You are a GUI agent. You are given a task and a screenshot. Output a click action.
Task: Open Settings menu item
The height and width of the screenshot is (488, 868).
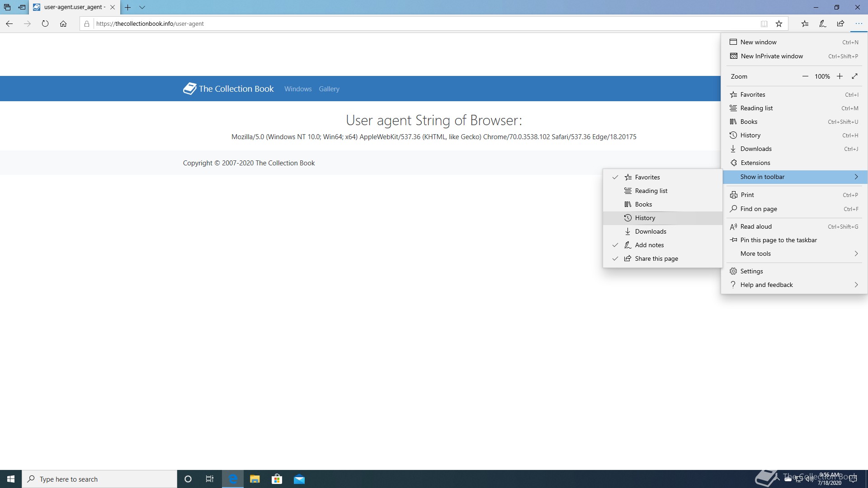[x=794, y=271]
